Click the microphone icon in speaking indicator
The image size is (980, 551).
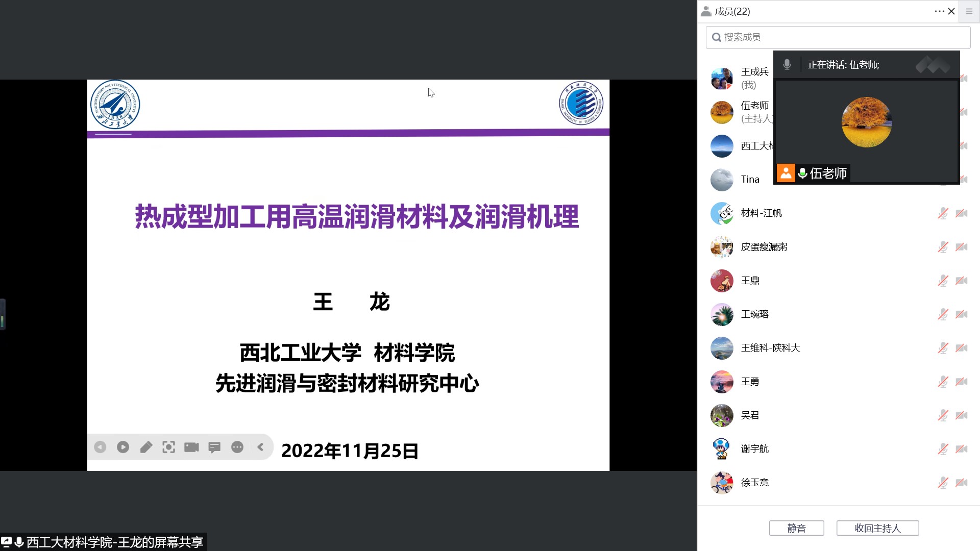point(787,64)
